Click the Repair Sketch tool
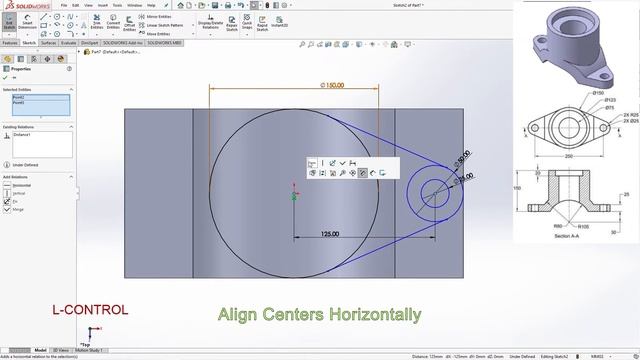 point(232,24)
